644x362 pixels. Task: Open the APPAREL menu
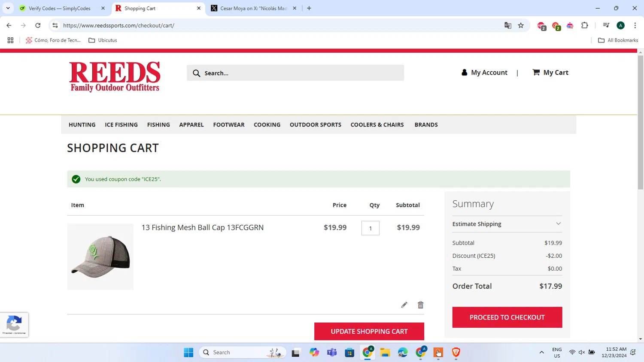(x=191, y=125)
